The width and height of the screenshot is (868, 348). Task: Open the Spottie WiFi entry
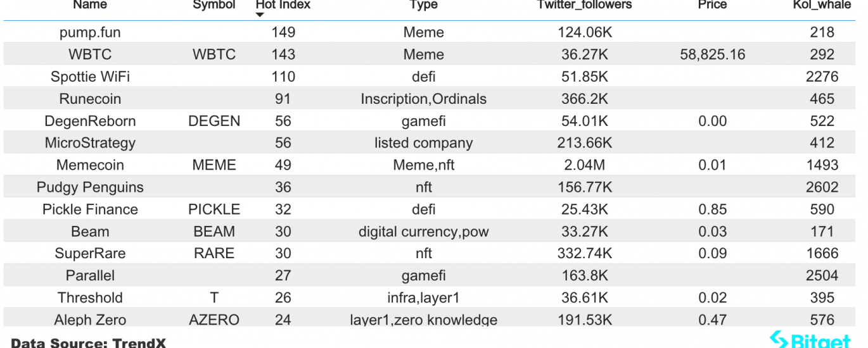tap(90, 77)
